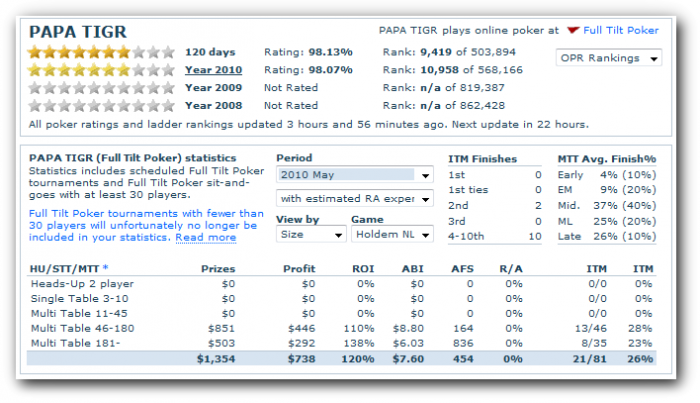Open the Full Tilt Poker link
700x403 pixels.
(621, 30)
